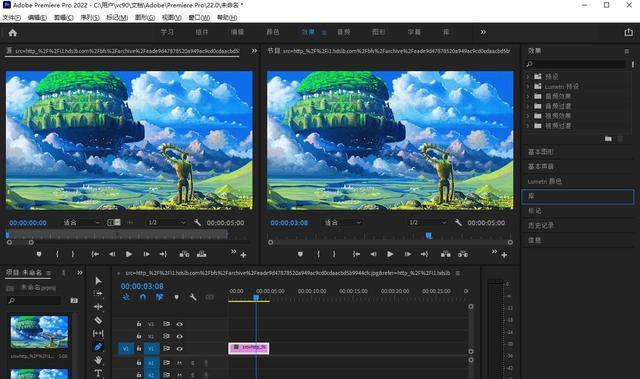Open the 基本图形 panel
This screenshot has height=379, width=640.
540,152
